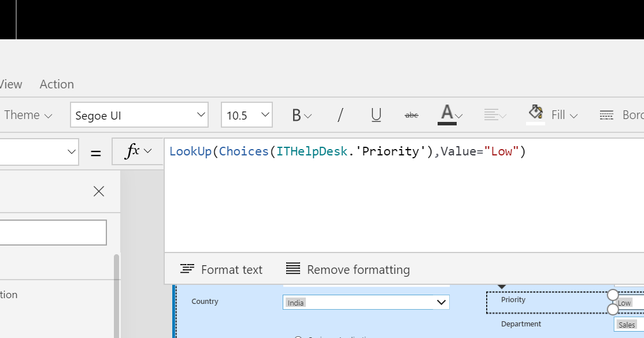Expand the Theme dropdown
The width and height of the screenshot is (644, 338).
click(28, 114)
